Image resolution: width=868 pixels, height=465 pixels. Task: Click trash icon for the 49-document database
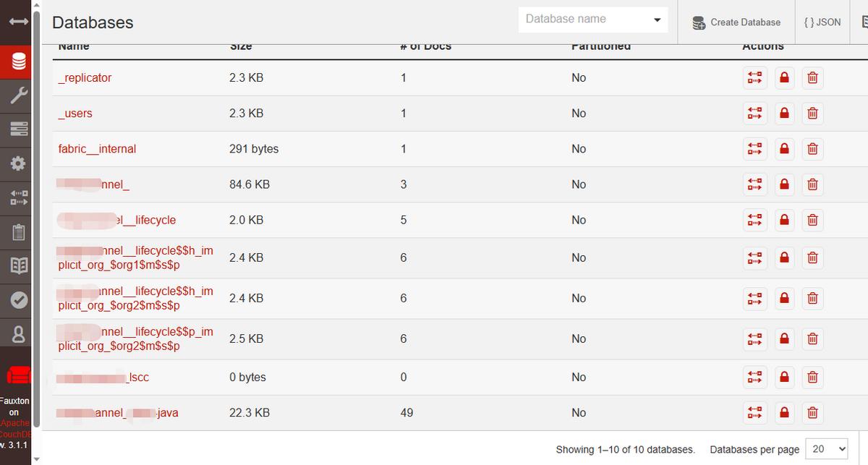(x=812, y=413)
